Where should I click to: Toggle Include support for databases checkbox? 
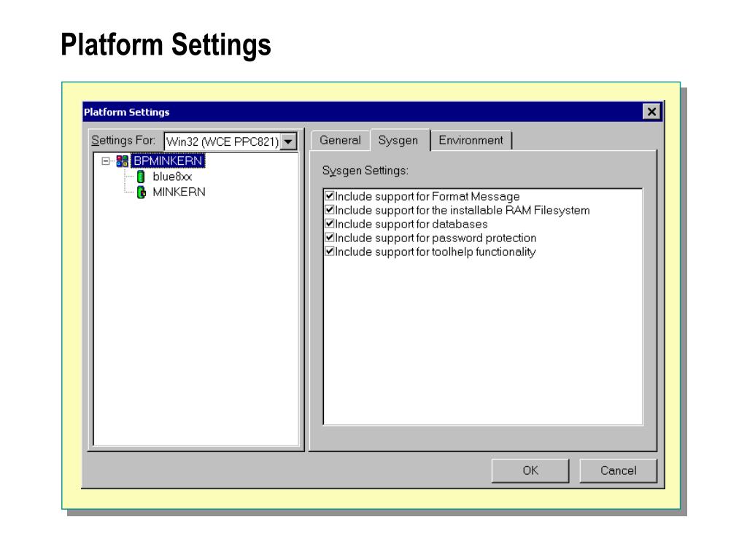coord(329,223)
